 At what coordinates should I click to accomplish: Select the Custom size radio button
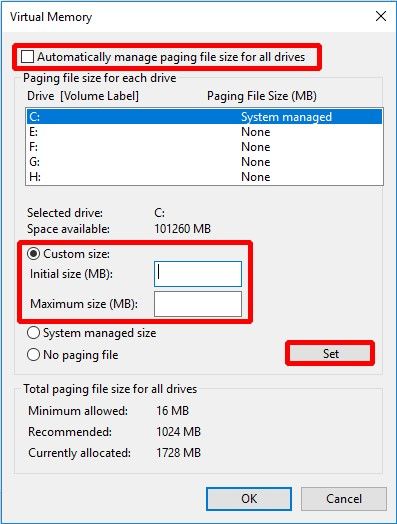[33, 254]
